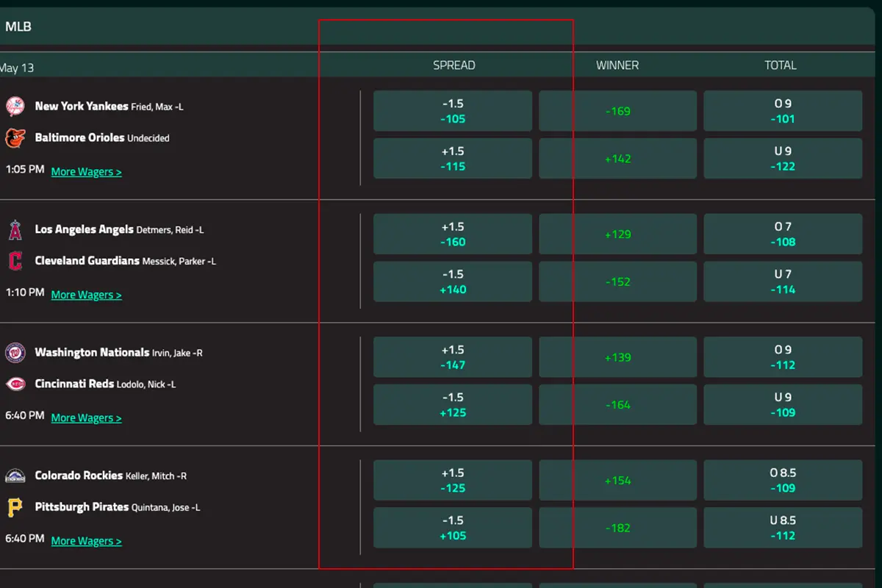
Task: Click the SPREAD column header
Action: (x=454, y=65)
